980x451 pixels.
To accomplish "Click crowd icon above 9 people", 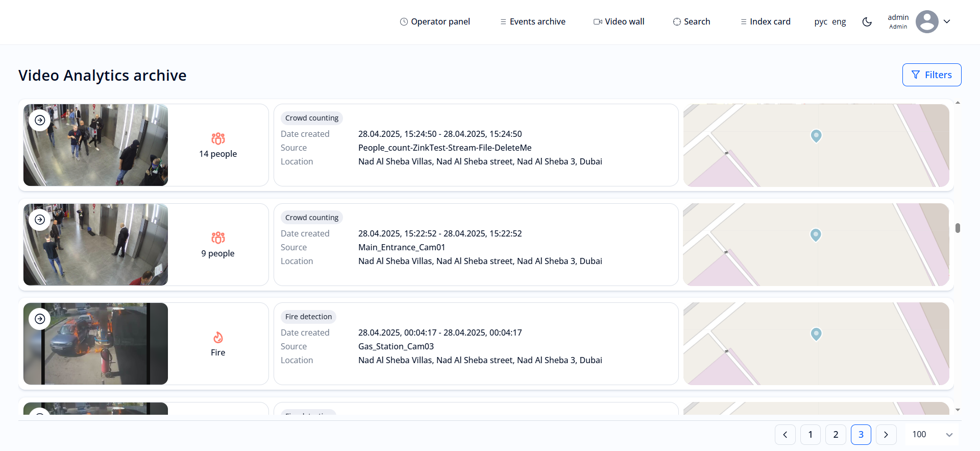I will 218,238.
